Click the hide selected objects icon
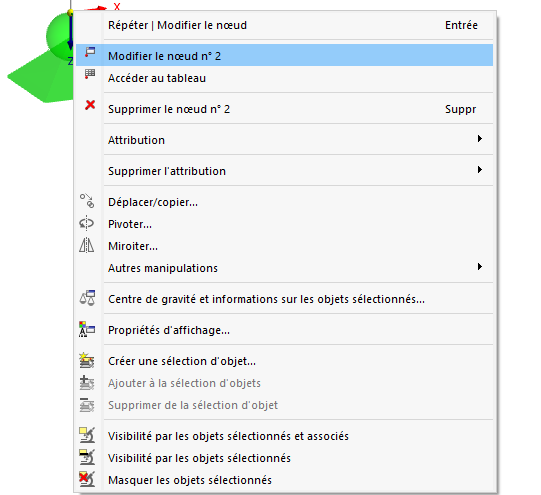541x495 pixels. pyautogui.click(x=87, y=479)
